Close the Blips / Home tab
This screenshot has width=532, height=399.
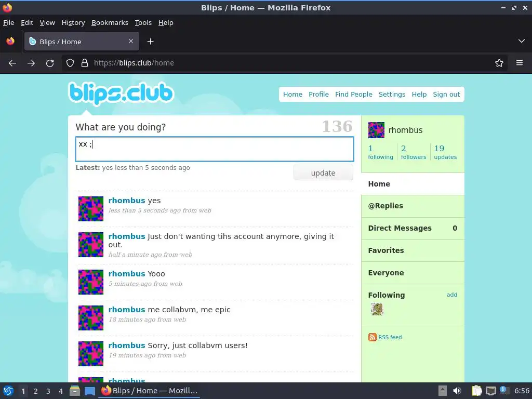(x=131, y=41)
